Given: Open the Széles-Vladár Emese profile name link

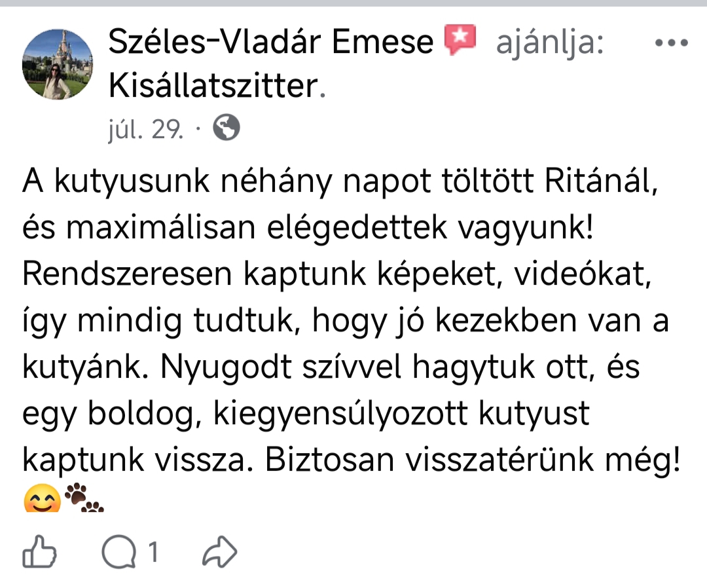Looking at the screenshot, I should [271, 43].
